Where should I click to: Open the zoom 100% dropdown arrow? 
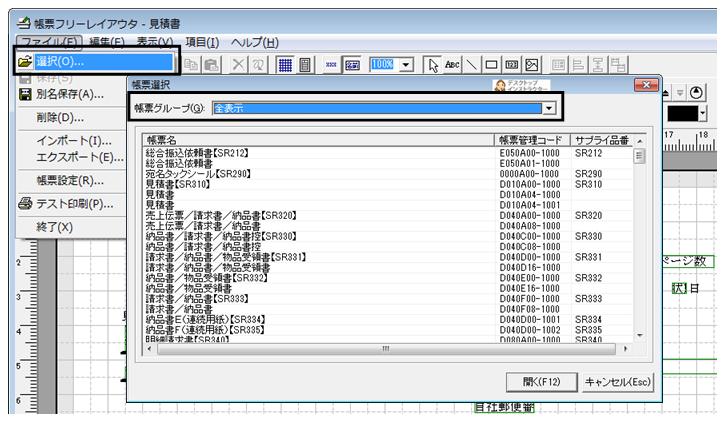(406, 64)
